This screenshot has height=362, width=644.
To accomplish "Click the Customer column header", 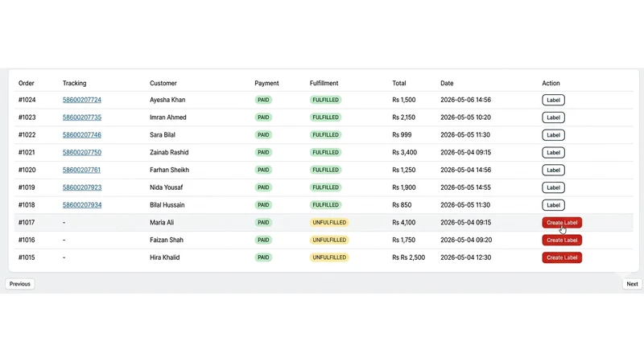I will point(163,84).
